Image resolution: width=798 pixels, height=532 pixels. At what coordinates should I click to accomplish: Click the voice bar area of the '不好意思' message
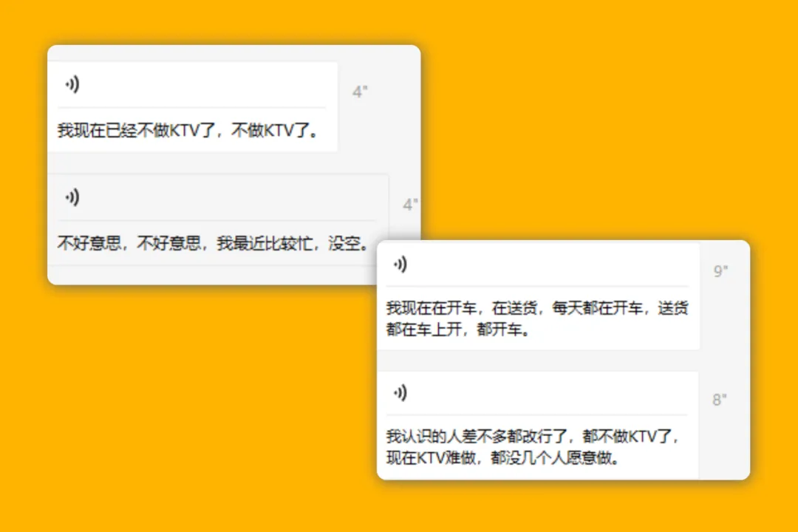[x=218, y=197]
